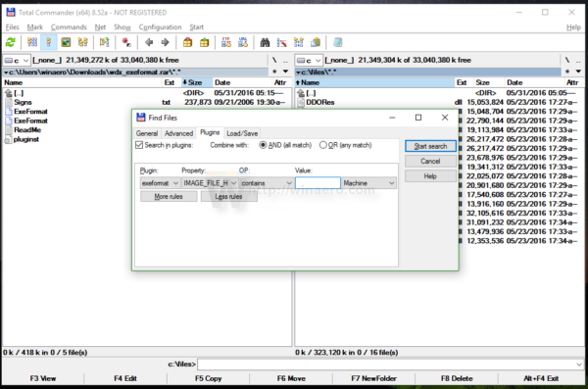Open the exeformat Plugin dropdown
The image size is (588, 389).
tap(160, 183)
